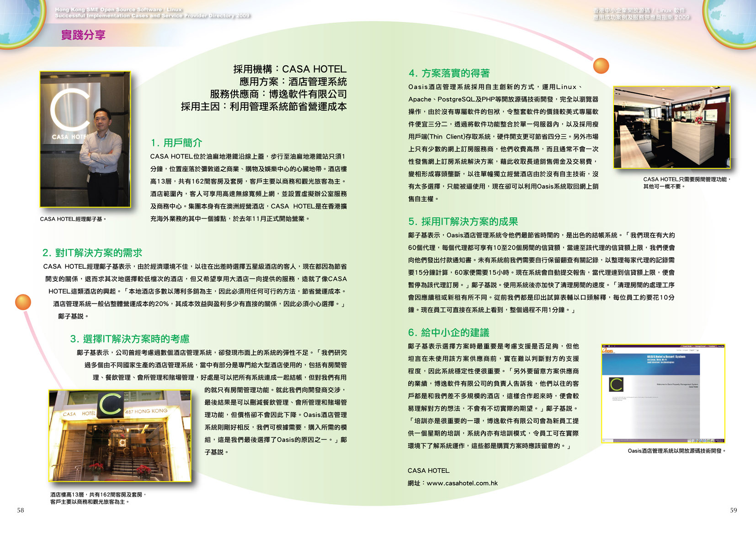
Task: Click section heading '3. 選擇IT解決方案時的考慮'
Action: coord(130,339)
